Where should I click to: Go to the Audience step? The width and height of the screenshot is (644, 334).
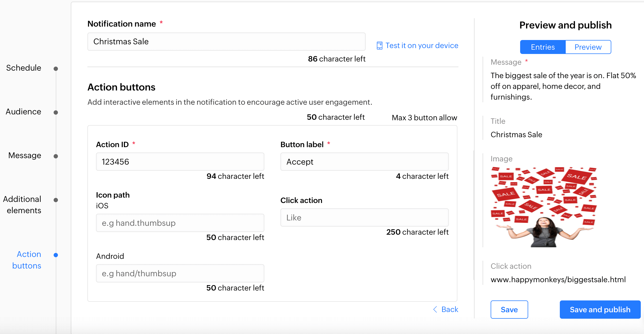point(23,112)
